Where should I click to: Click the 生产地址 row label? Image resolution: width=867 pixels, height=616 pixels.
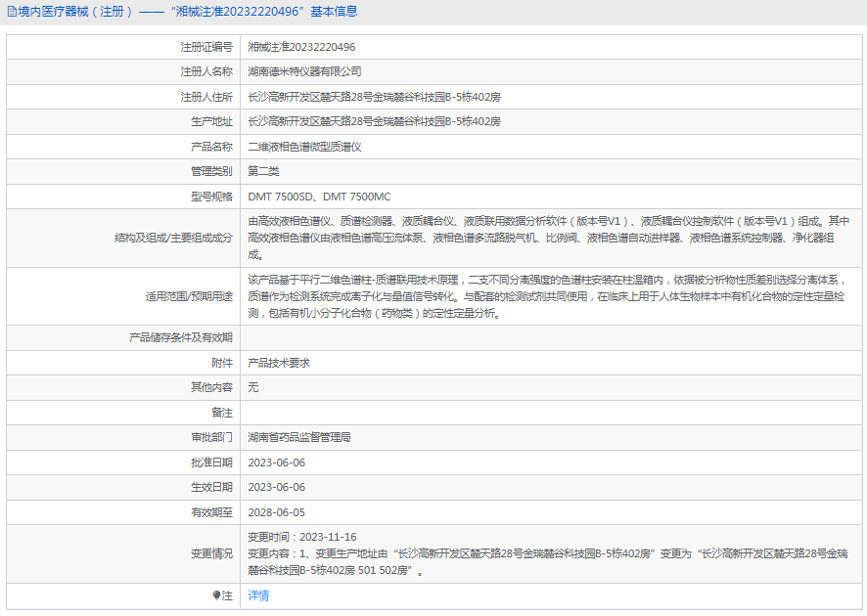pos(211,121)
